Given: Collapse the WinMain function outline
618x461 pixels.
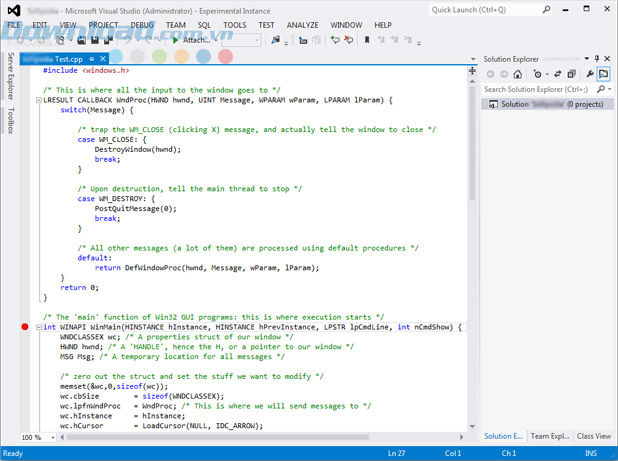Looking at the screenshot, I should (39, 327).
